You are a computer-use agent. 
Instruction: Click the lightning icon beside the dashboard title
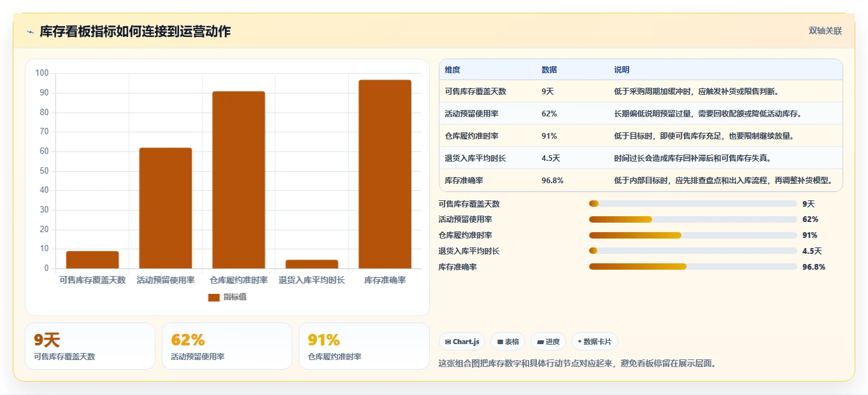click(x=30, y=32)
